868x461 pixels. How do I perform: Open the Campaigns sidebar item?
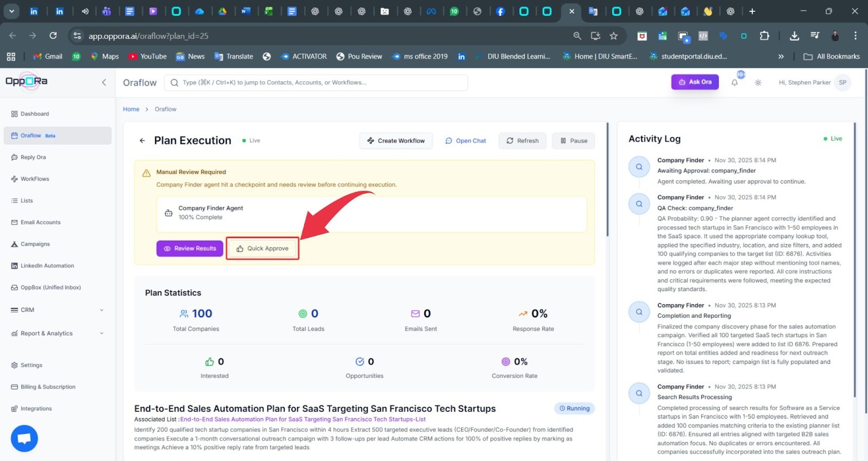coord(35,244)
